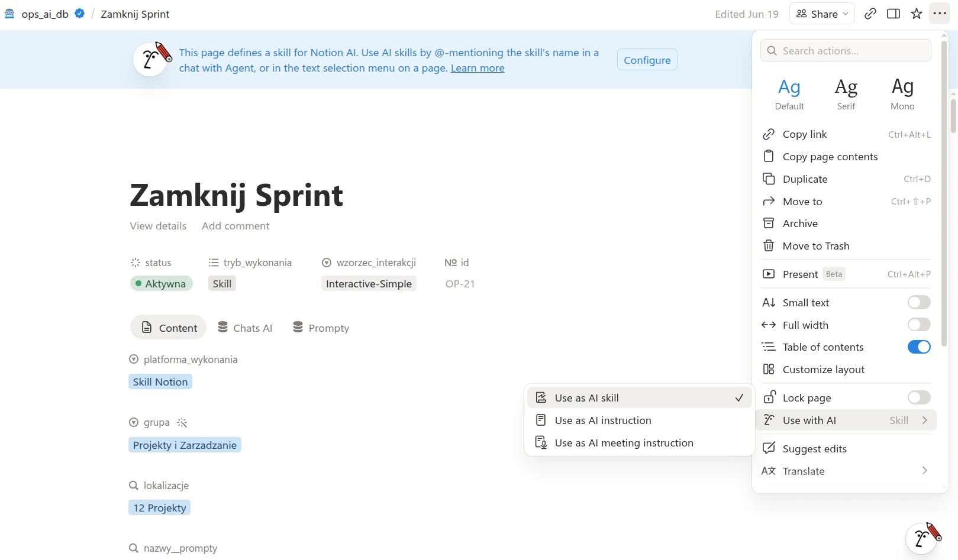The width and height of the screenshot is (958, 560).
Task: Click the Suggest edits icon
Action: click(769, 449)
